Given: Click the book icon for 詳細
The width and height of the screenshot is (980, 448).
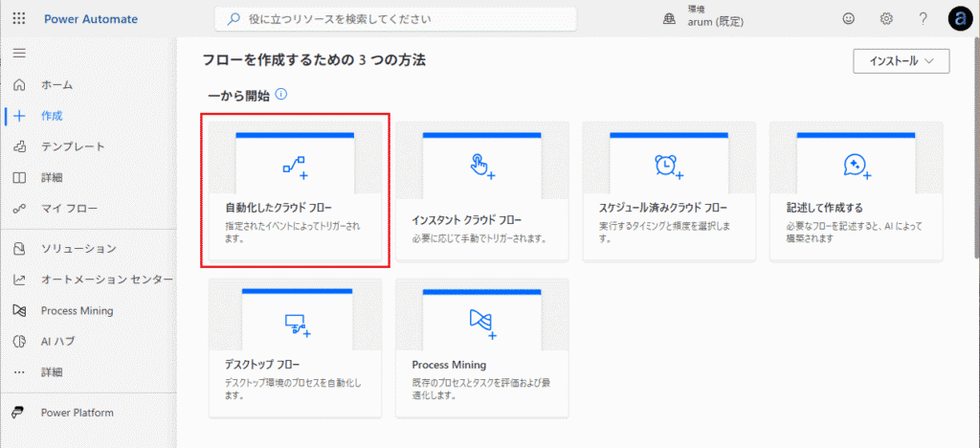Looking at the screenshot, I should tap(19, 177).
